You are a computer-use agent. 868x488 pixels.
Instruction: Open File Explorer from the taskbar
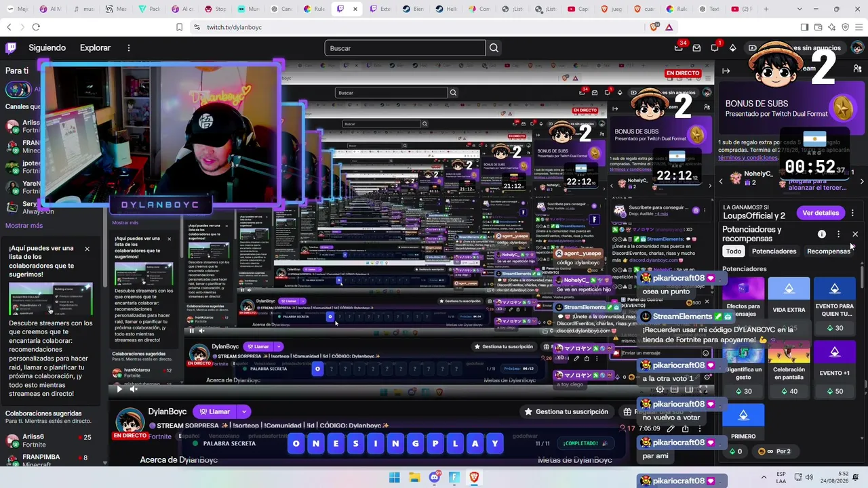point(414,477)
